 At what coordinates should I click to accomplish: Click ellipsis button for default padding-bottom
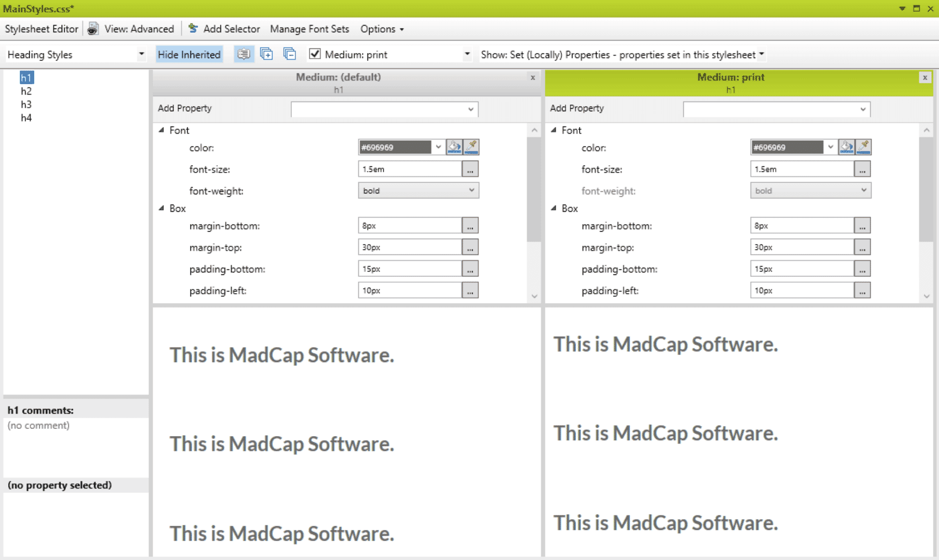coord(470,269)
